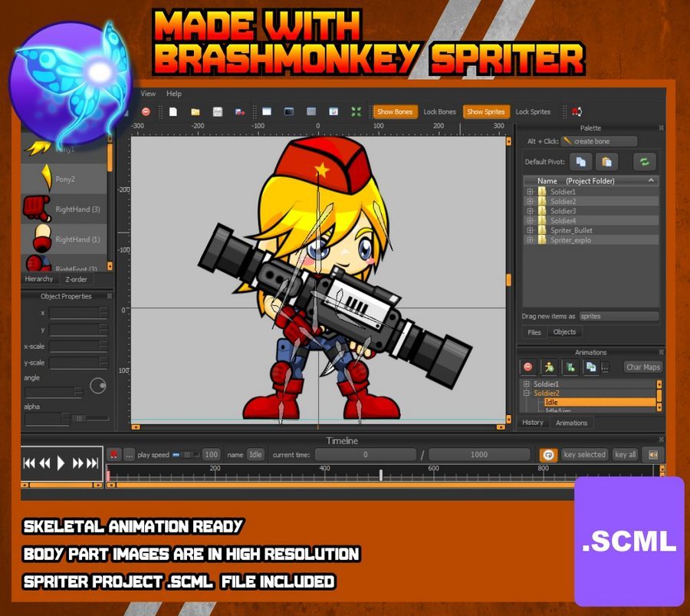Click the red delete icon in toolbar
The height and width of the screenshot is (616, 690).
coord(146,112)
